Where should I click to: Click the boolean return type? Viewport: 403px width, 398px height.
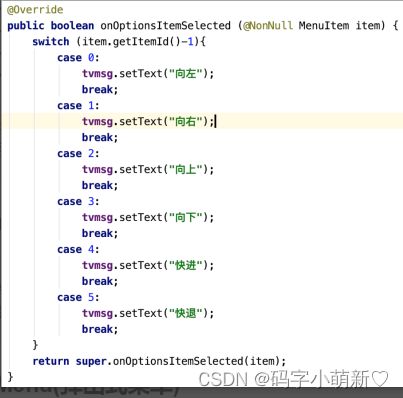point(72,26)
